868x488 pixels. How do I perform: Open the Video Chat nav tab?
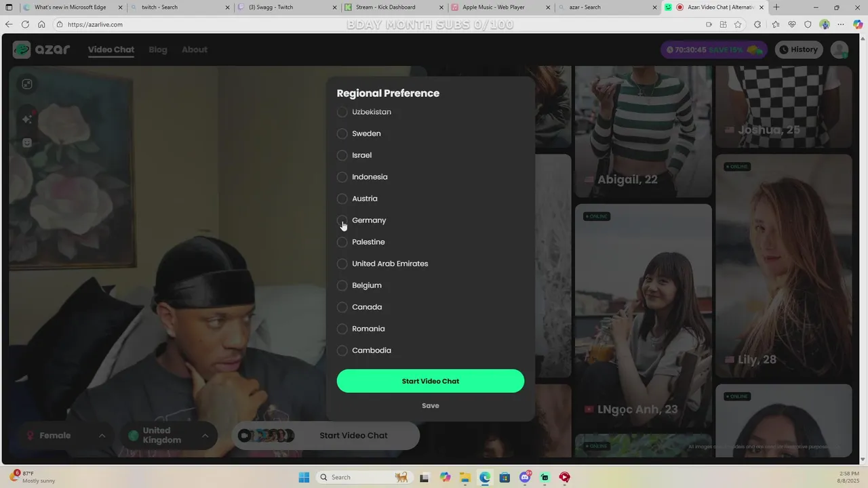pos(111,49)
